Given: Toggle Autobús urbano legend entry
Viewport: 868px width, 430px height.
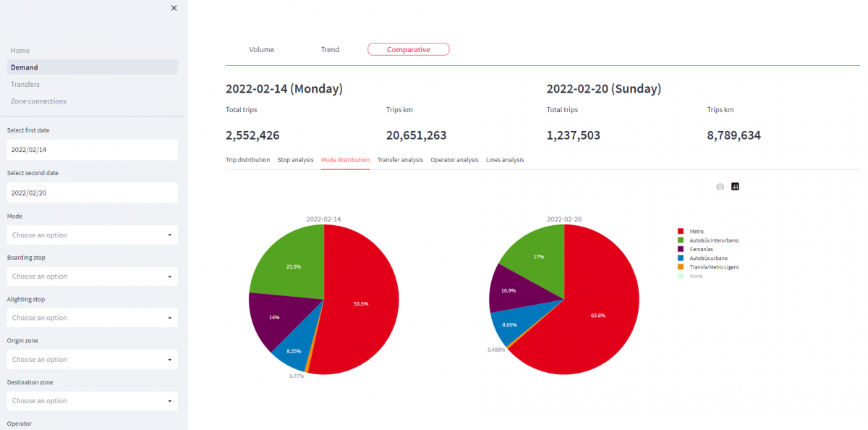Looking at the screenshot, I should point(708,258).
